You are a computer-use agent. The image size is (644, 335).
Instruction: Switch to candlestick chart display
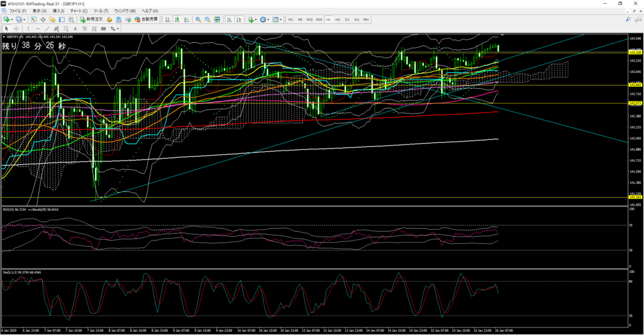[x=177, y=20]
